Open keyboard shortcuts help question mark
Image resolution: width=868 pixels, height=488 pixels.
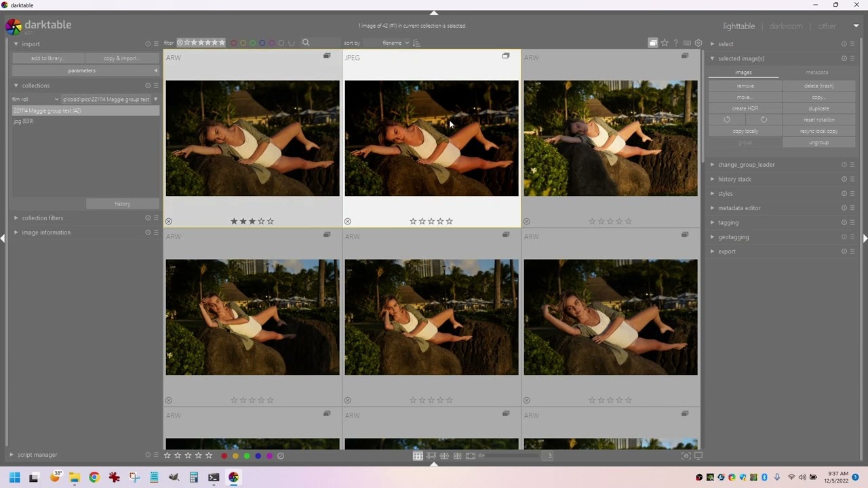675,43
